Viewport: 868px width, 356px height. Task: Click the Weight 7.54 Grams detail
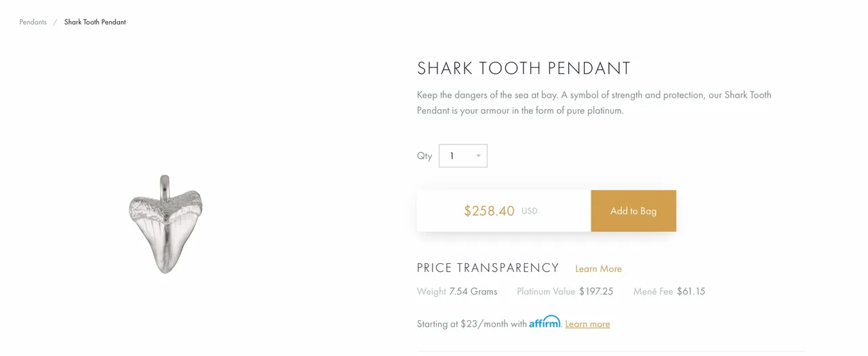click(457, 292)
